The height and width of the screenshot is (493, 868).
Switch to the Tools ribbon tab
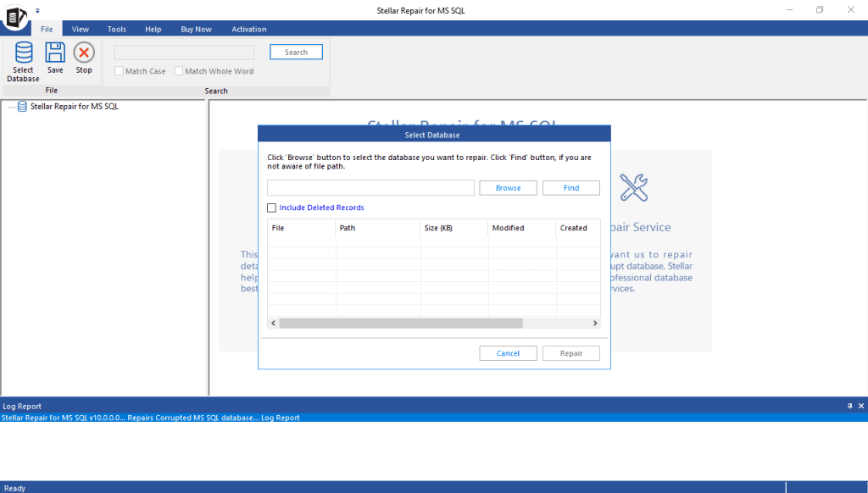[x=116, y=28]
